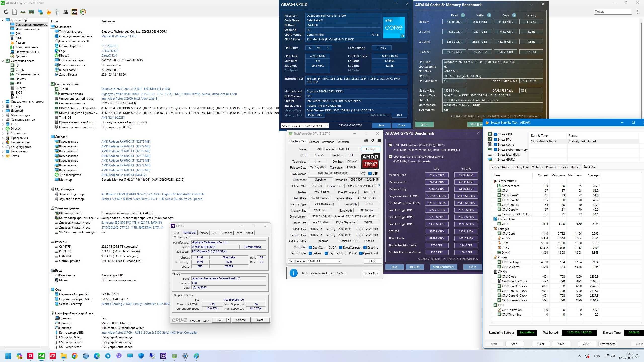
Task: Open the SPD tab in CPU-Z
Action: 215,233
